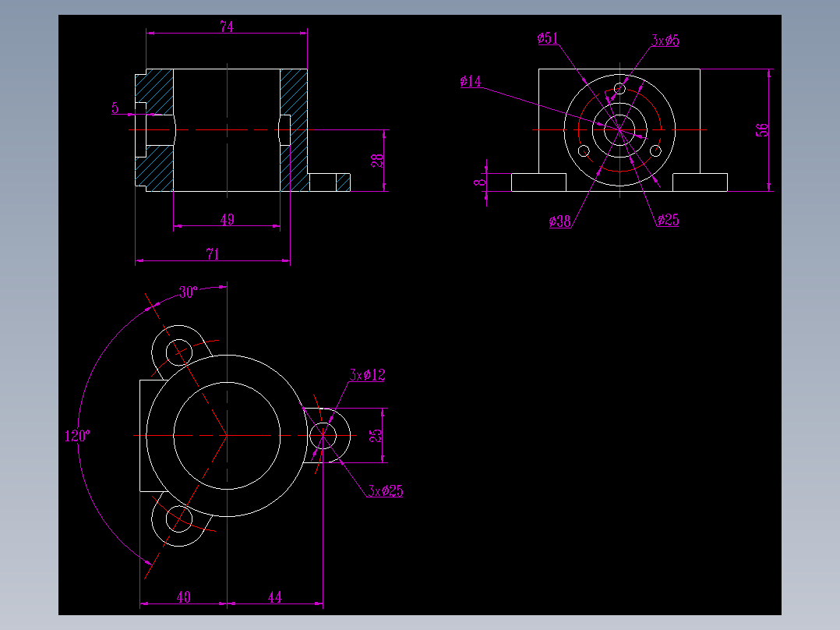Click the 5 depth dimension label
Image resolution: width=840 pixels, height=630 pixels.
coord(115,108)
